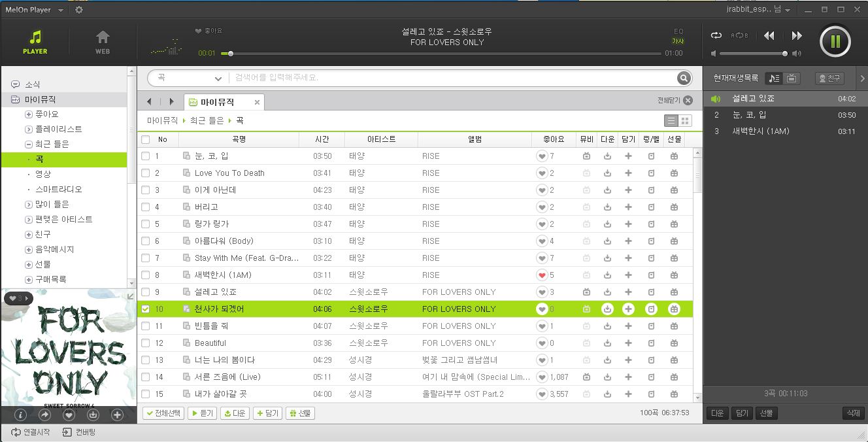Skip to the next track
The height and width of the screenshot is (442, 868).
(797, 36)
